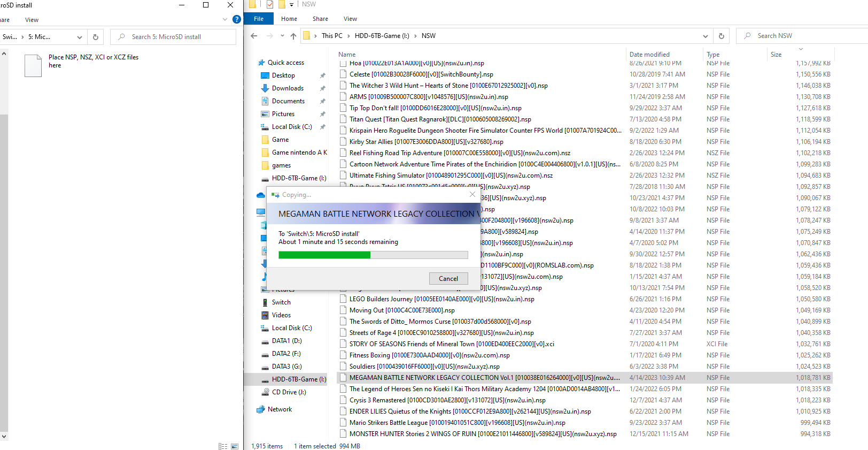Screen dimensions: 868x450
Task: Expand This PC breadcrumb chevron
Action: [x=348, y=36]
